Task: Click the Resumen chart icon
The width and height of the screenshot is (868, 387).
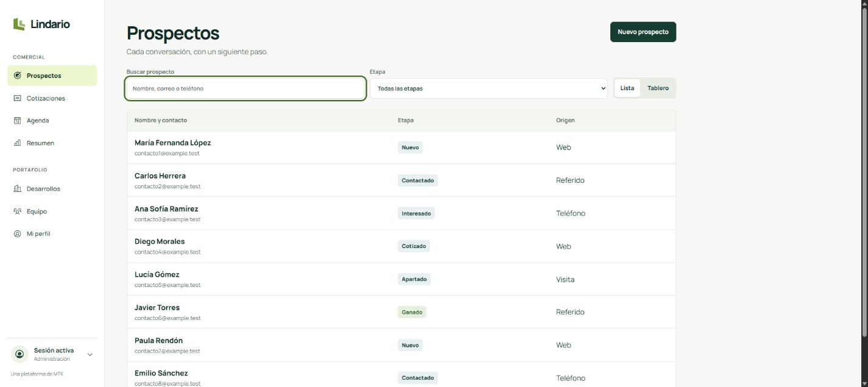Action: pyautogui.click(x=17, y=143)
